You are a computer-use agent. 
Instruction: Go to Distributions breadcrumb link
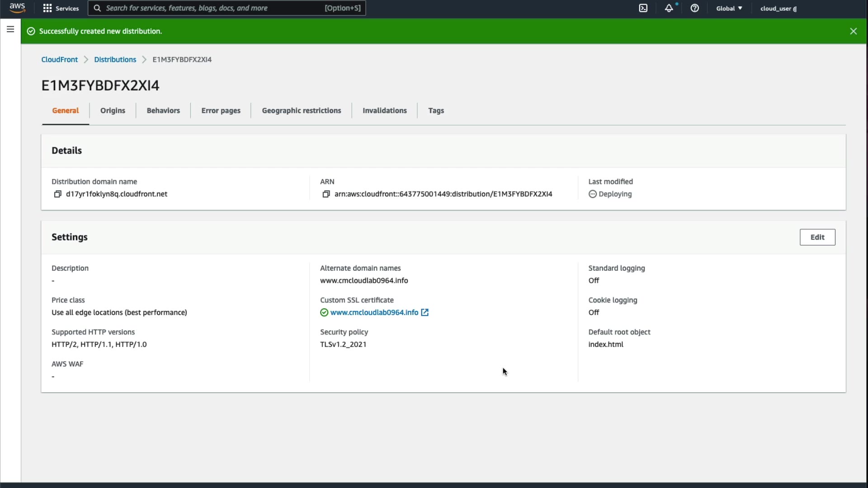click(115, 60)
